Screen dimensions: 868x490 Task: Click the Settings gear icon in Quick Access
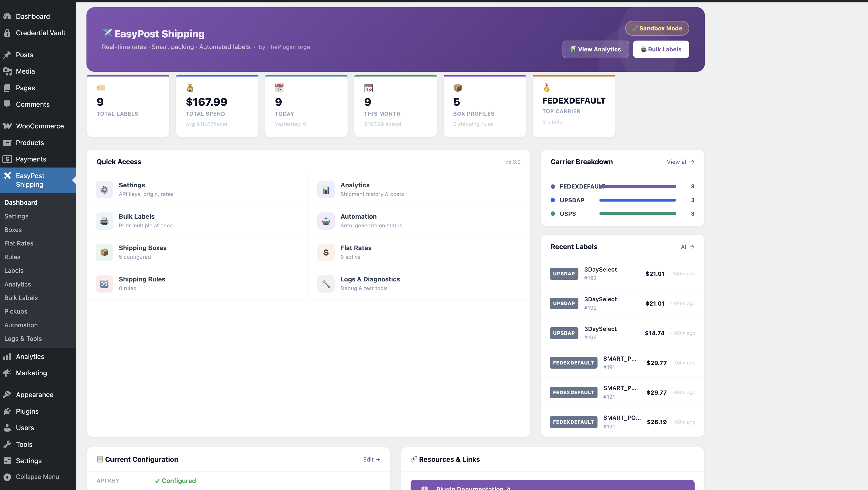coord(104,189)
